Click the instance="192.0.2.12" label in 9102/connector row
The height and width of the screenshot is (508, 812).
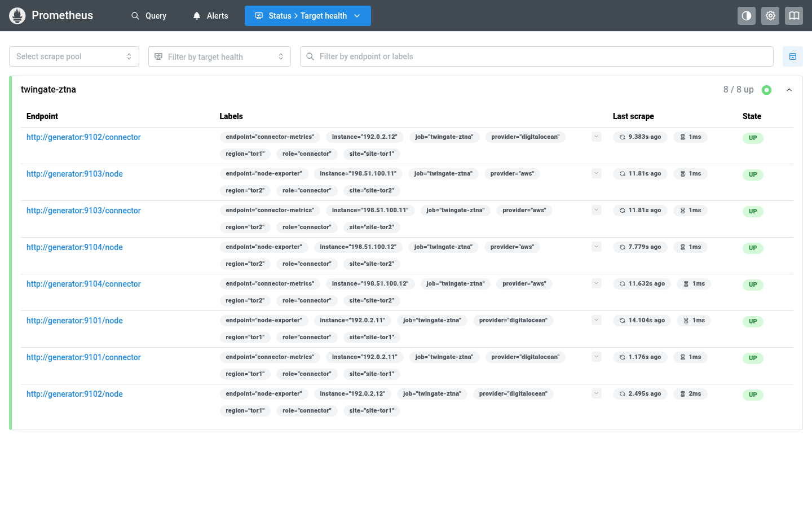pos(364,137)
